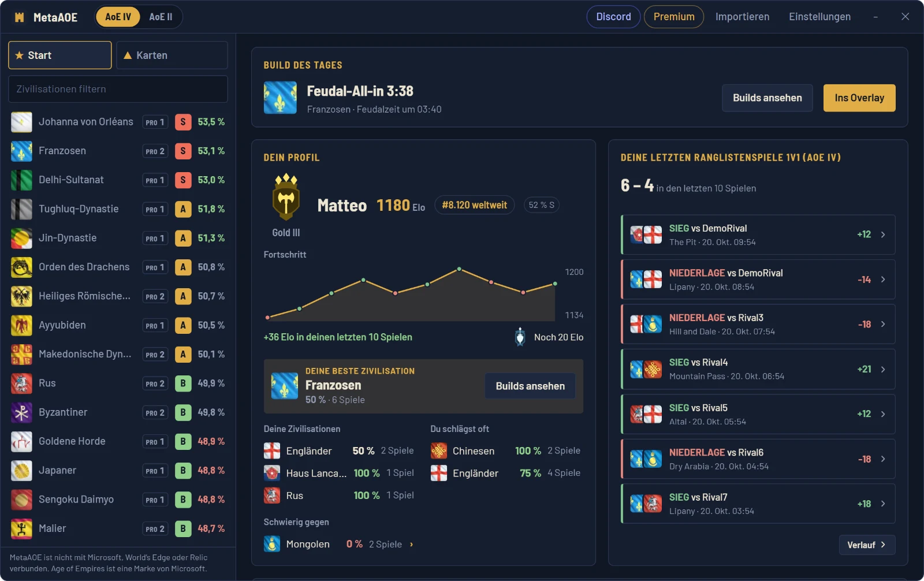Click the Mongolen flag under Schwierig gegen
Screen dimensions: 924x581
tap(272, 544)
